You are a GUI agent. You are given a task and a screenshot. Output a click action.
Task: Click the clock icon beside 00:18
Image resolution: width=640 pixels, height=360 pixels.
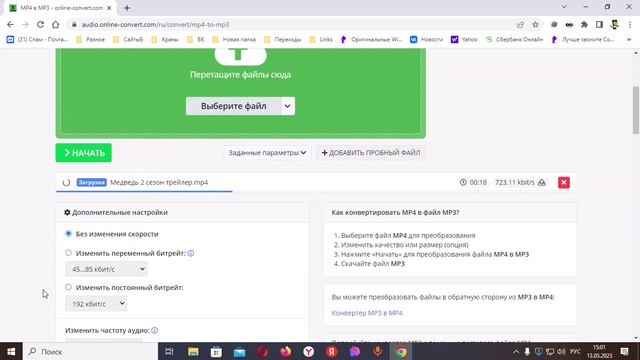tap(463, 182)
